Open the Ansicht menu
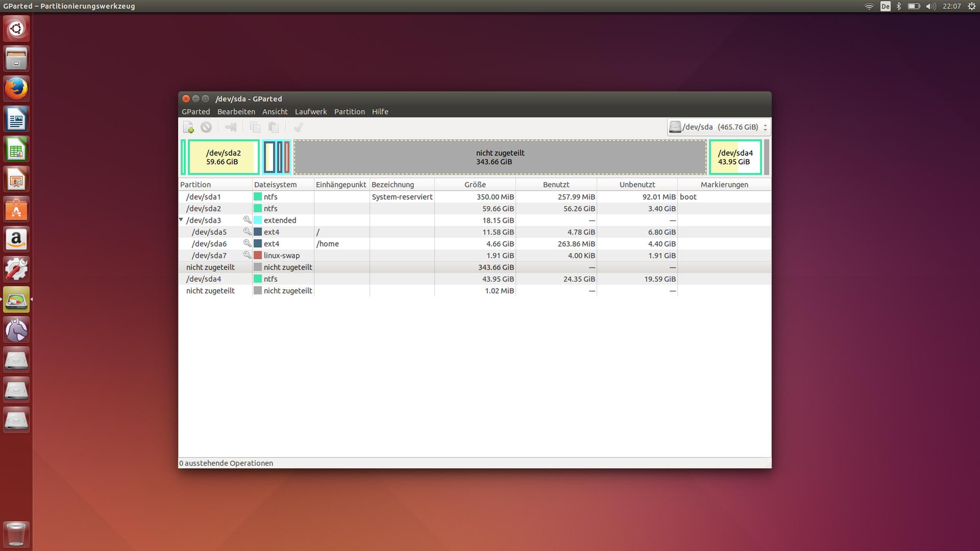The width and height of the screenshot is (980, 551). coord(275,112)
